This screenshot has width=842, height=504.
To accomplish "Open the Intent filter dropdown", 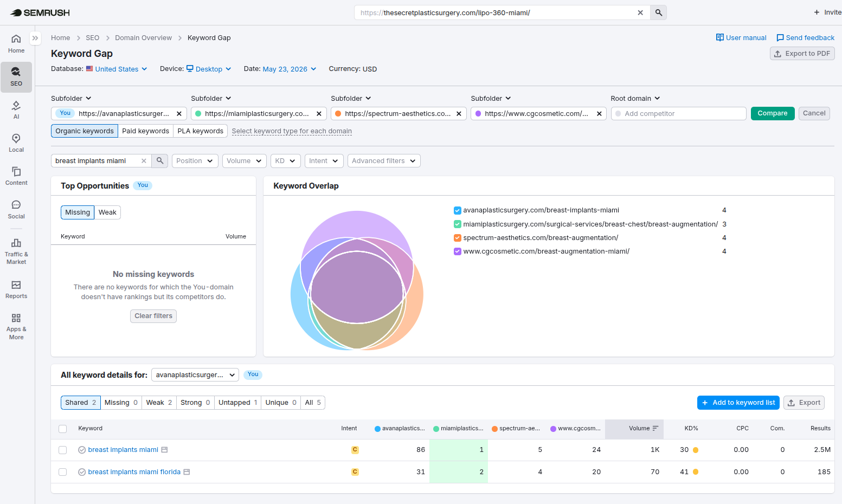I will click(324, 161).
